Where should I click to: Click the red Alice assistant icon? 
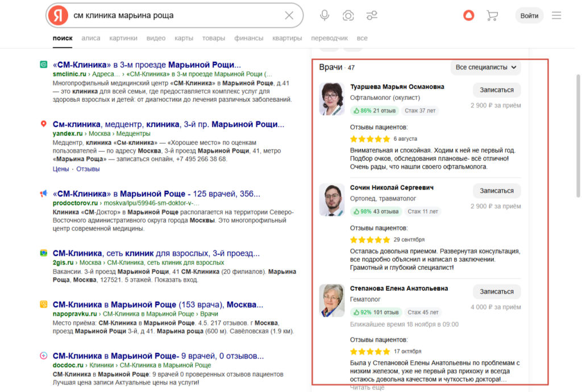[468, 15]
